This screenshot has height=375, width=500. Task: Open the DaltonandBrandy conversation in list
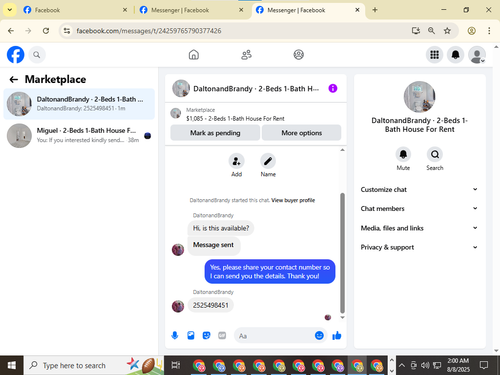(79, 104)
